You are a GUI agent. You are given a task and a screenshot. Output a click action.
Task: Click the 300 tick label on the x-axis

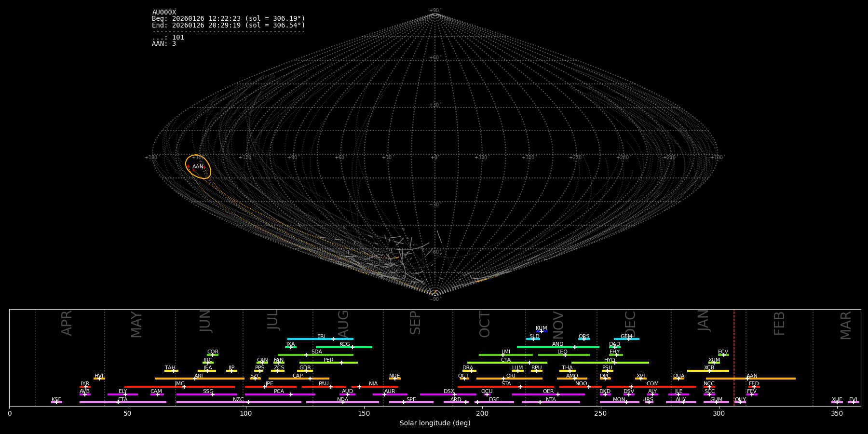tap(719, 414)
